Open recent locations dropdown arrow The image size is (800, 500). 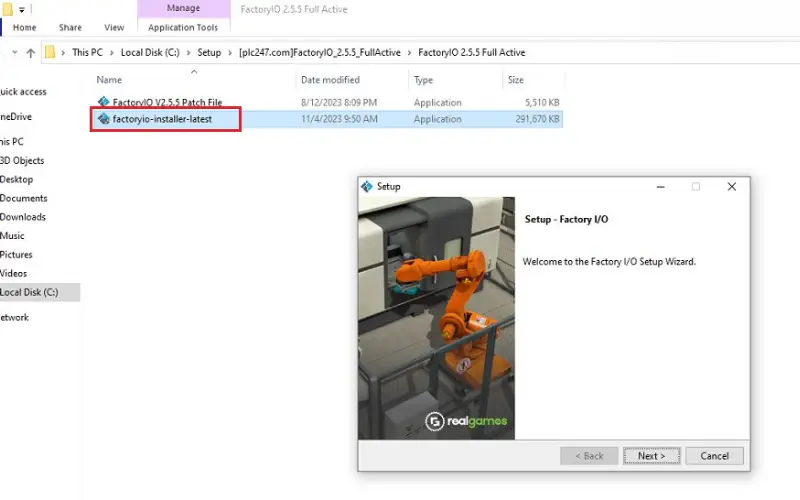pyautogui.click(x=15, y=52)
